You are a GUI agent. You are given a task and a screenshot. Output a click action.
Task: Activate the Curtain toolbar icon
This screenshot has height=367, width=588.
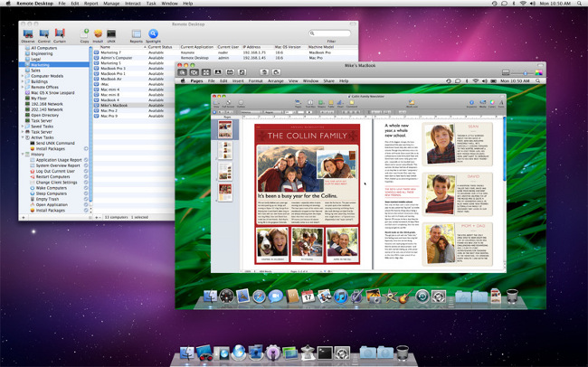(x=60, y=33)
